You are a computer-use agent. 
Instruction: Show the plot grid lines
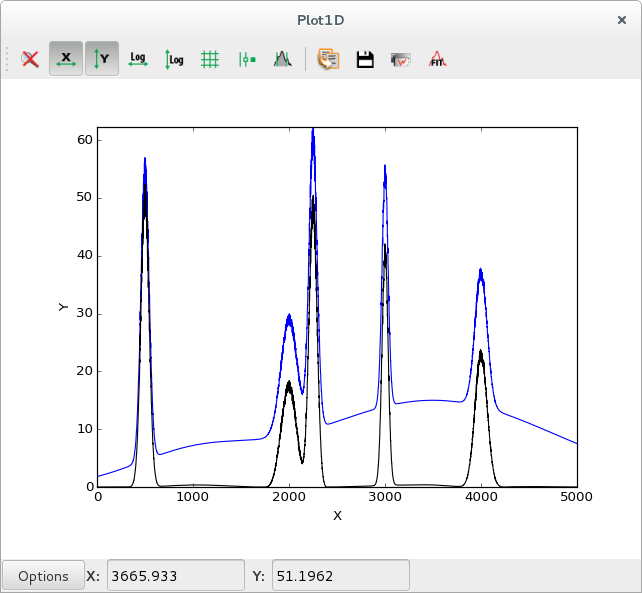(210, 59)
